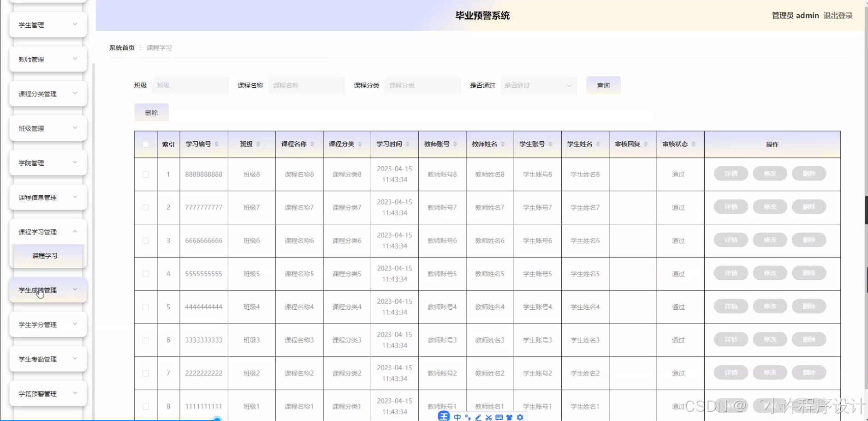This screenshot has width=868, height=421.
Task: Open the IME settings gear icon
Action: [520, 417]
